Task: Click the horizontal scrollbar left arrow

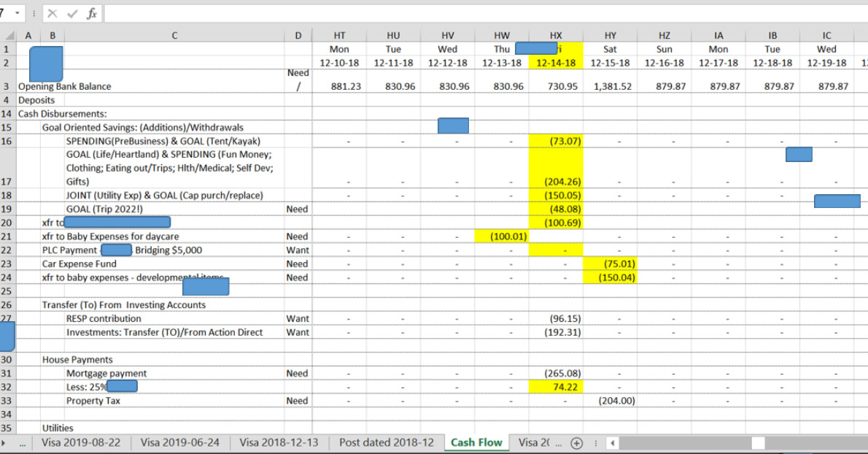Action: (613, 442)
